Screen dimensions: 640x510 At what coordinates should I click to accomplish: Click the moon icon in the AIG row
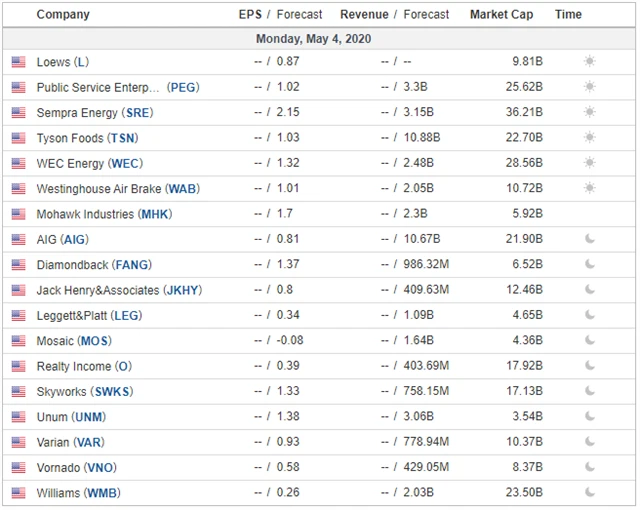click(x=589, y=240)
